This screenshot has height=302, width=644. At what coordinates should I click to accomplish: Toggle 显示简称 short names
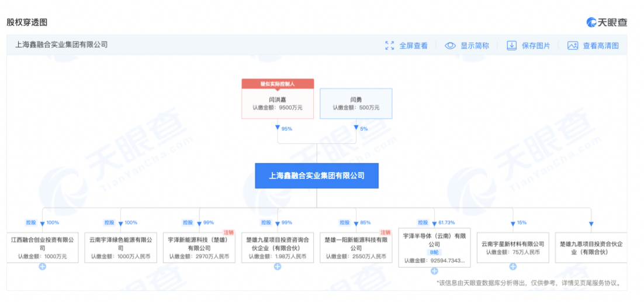475,46
